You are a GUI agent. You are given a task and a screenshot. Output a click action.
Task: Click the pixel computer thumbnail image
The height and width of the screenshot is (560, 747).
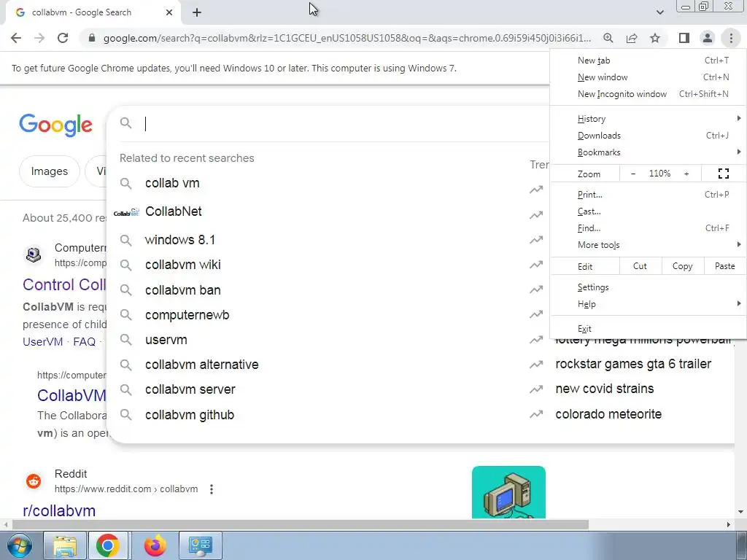click(x=508, y=492)
